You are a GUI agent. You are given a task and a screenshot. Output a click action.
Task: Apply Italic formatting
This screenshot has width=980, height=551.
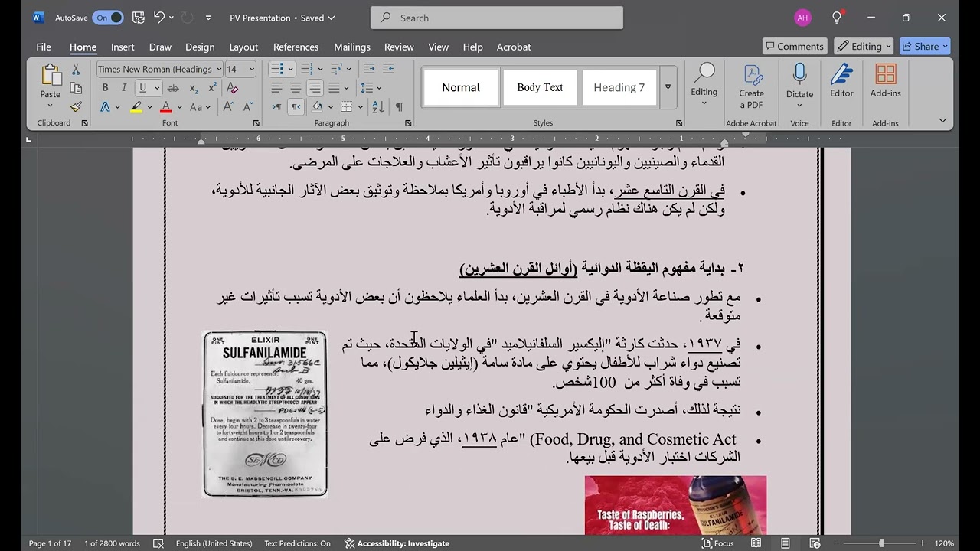124,88
